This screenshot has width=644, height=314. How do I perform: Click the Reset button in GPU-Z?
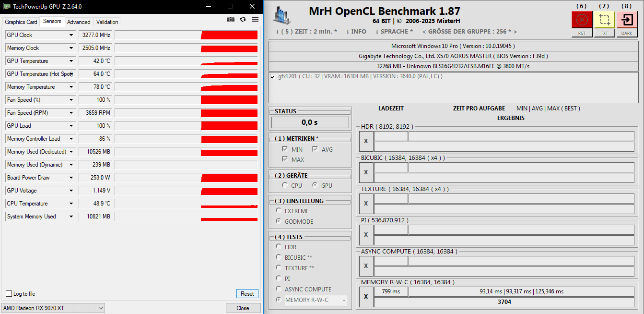[247, 294]
